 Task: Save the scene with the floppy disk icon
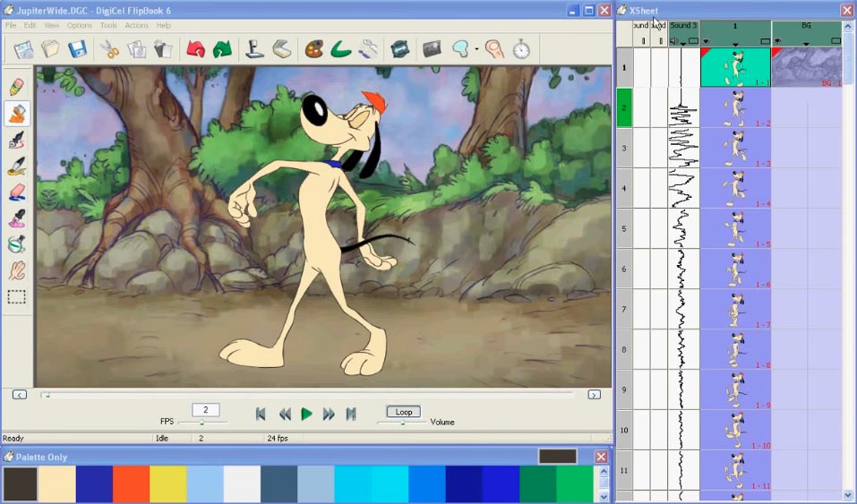click(x=77, y=49)
